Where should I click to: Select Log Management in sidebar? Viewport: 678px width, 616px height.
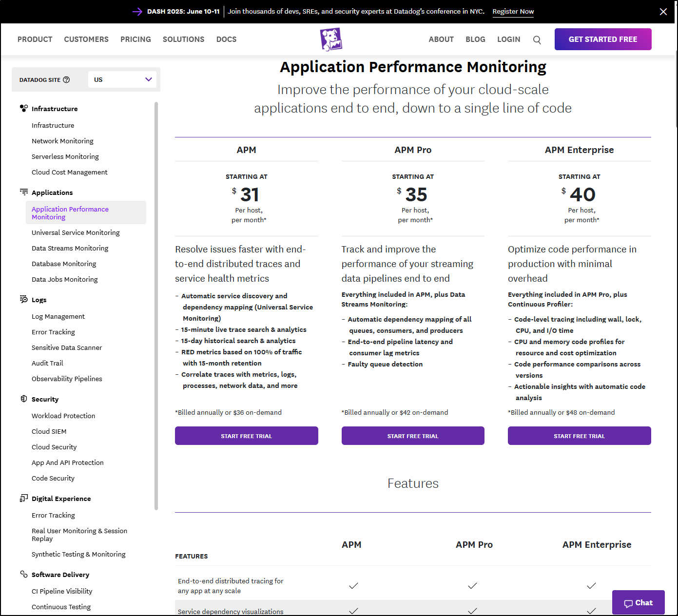58,316
